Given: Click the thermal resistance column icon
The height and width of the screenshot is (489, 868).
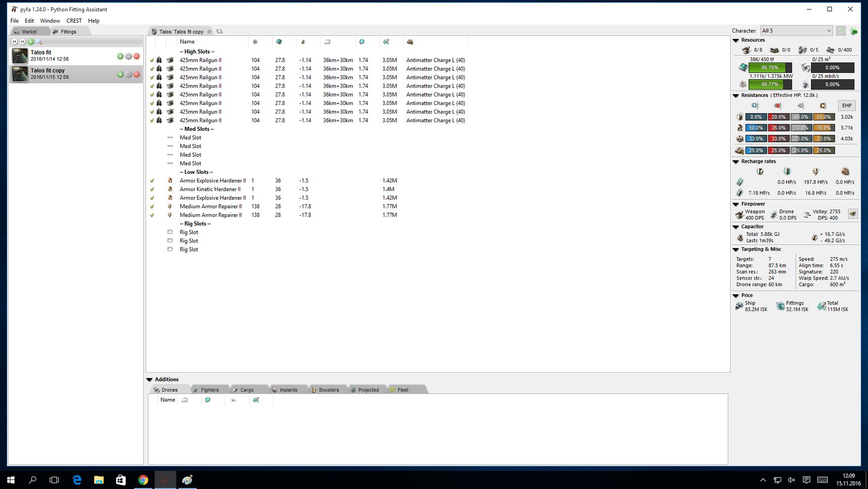Looking at the screenshot, I should 778,106.
